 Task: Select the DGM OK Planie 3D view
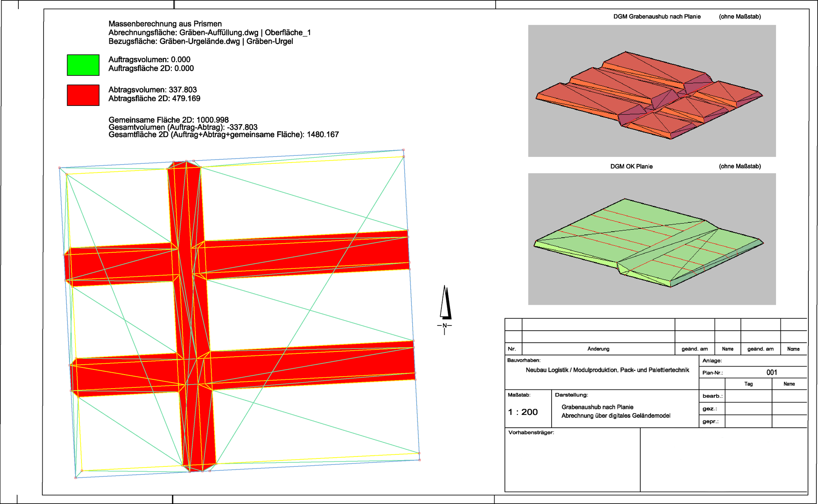pos(651,239)
